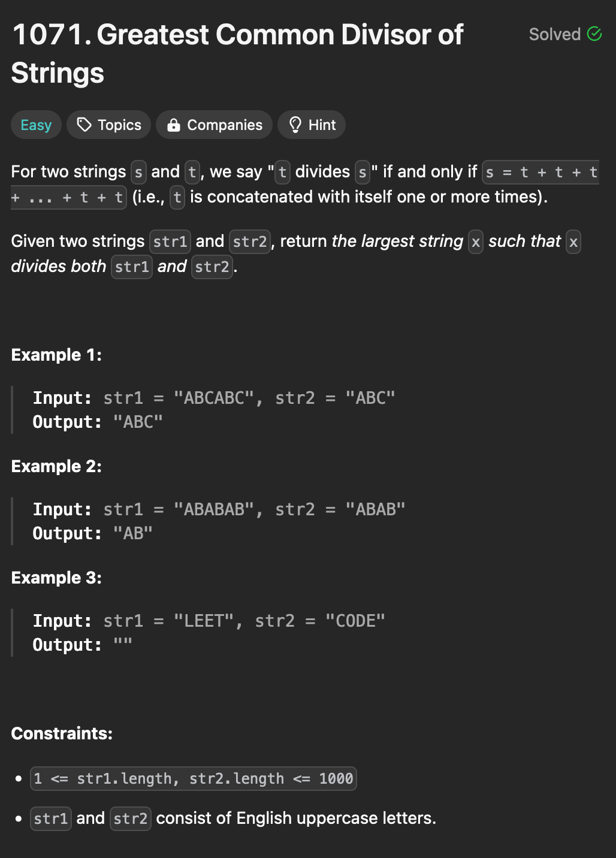The width and height of the screenshot is (616, 858).
Task: Click the Example 1 heading
Action: (56, 355)
